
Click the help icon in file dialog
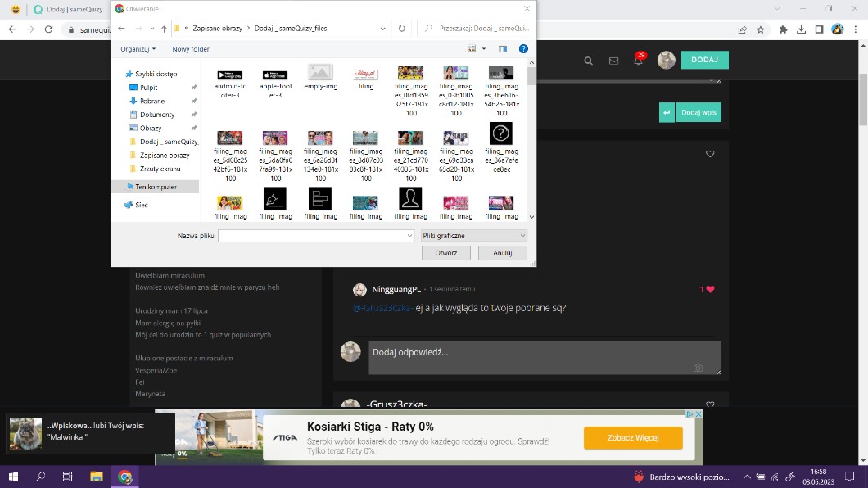(x=523, y=49)
